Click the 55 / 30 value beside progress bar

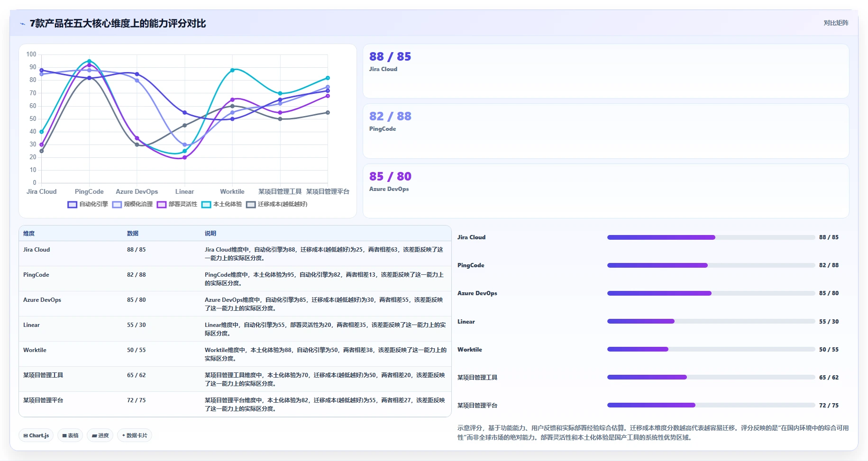(x=829, y=322)
